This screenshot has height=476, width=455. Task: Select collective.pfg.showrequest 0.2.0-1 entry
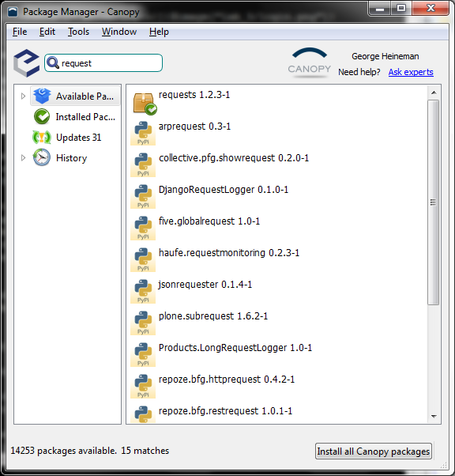tap(234, 158)
